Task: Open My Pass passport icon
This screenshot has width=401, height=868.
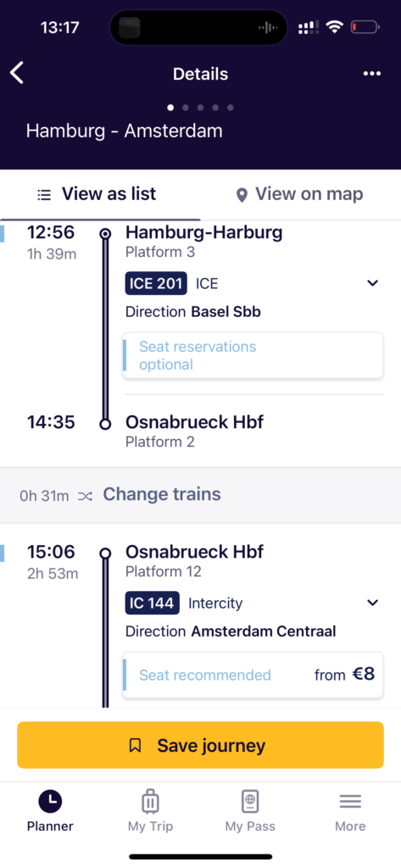Action: pyautogui.click(x=250, y=800)
